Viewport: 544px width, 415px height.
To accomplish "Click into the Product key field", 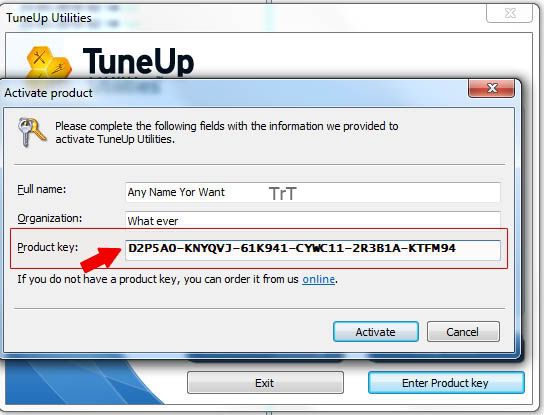I will pos(313,250).
